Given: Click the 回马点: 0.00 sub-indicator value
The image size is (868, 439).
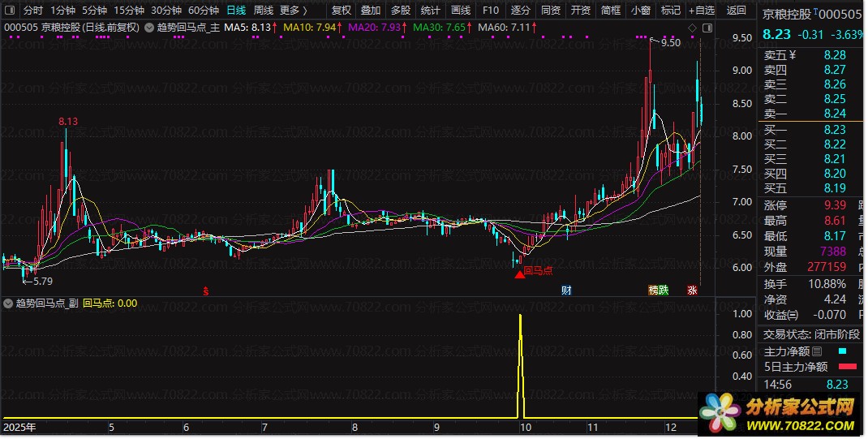Looking at the screenshot, I should pyautogui.click(x=110, y=303).
